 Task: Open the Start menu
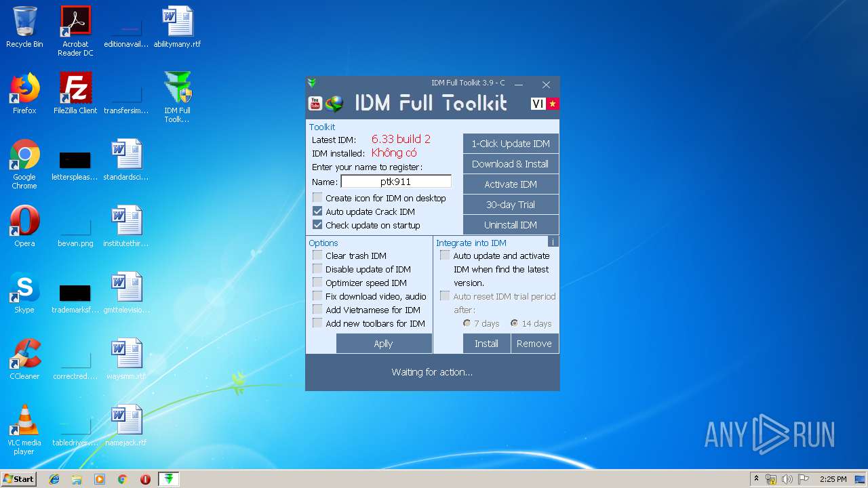19,479
